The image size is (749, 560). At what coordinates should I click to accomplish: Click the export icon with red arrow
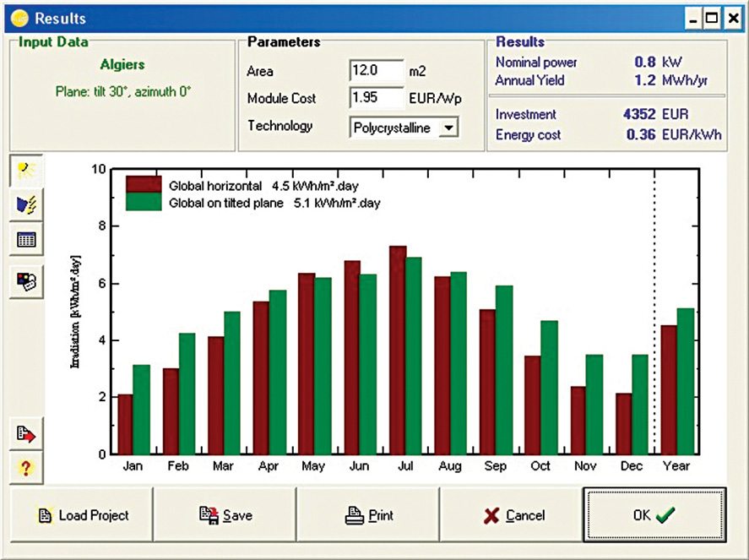click(26, 434)
